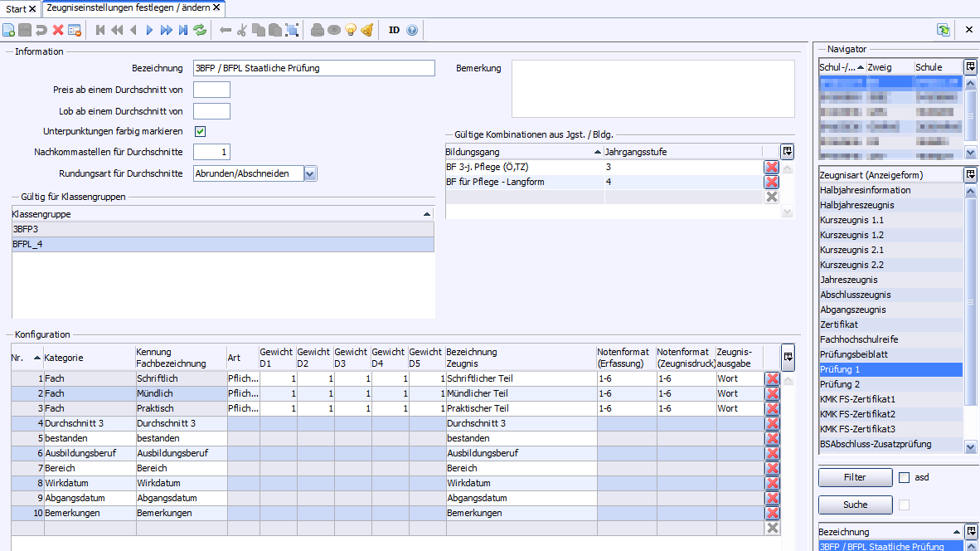Sort configuration by Nr. column header
The height and width of the screenshot is (551, 980).
27,358
